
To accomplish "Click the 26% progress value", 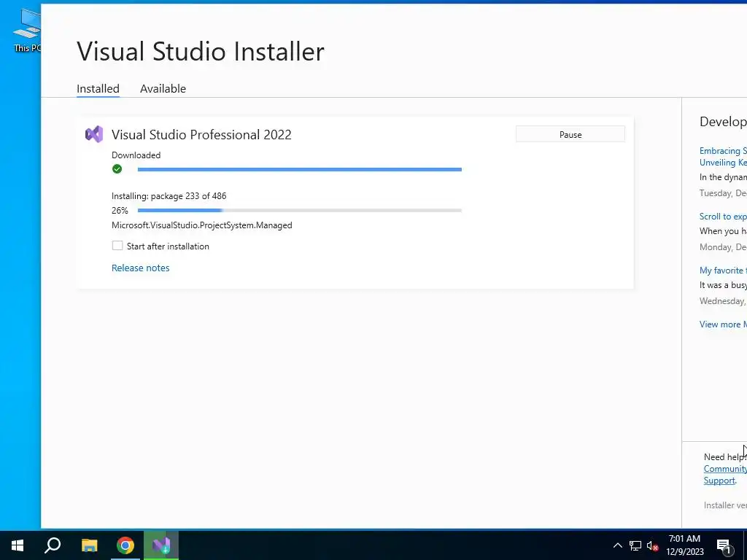I will click(x=120, y=210).
